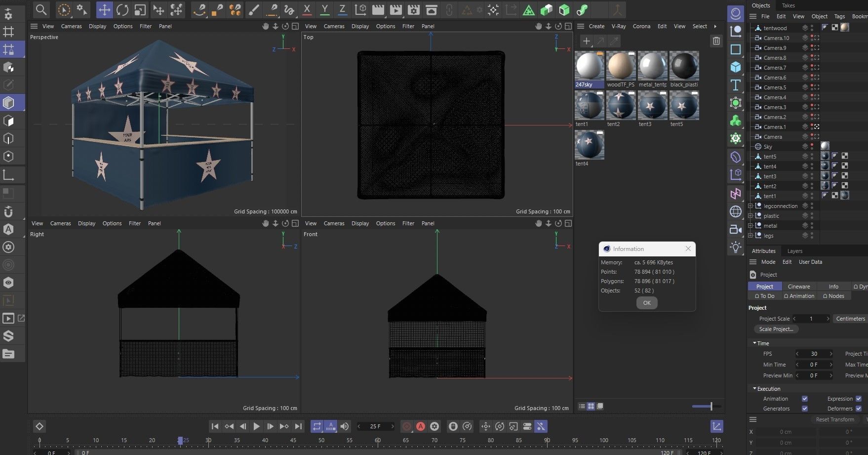Image resolution: width=868 pixels, height=455 pixels.
Task: Open Edit Render Settings clapperboard with gear
Action: coord(413,9)
